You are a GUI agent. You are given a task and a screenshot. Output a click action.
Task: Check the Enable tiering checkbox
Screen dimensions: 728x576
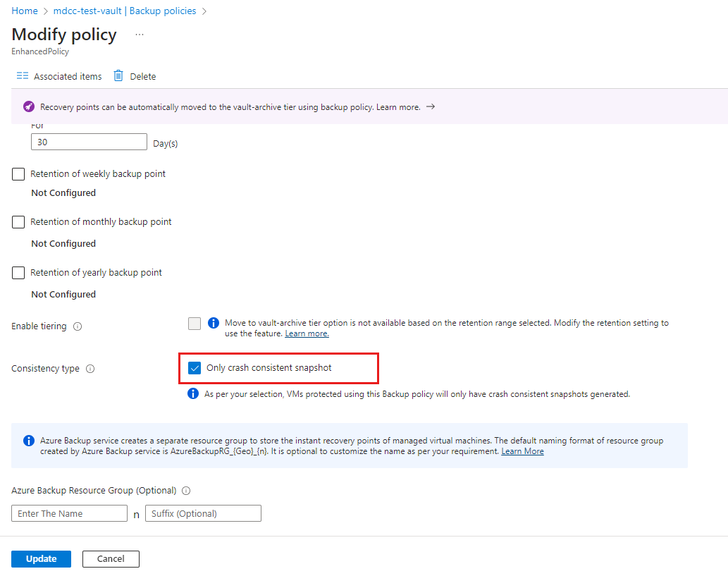click(x=195, y=324)
